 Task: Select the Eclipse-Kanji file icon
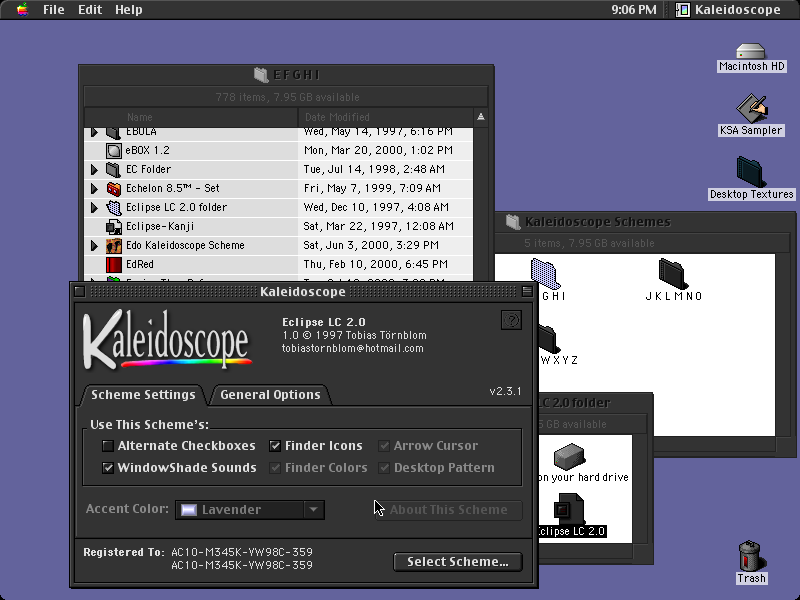pyautogui.click(x=114, y=226)
